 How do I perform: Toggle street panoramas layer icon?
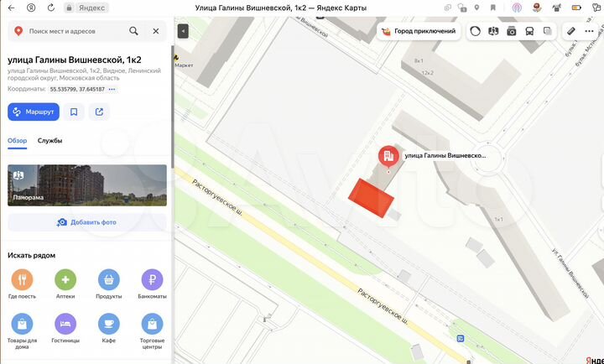coord(493,31)
